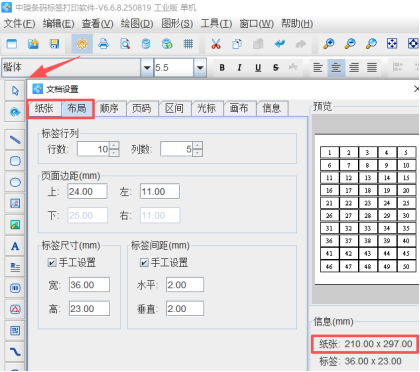Switch to the 布局 tab

tap(77, 108)
